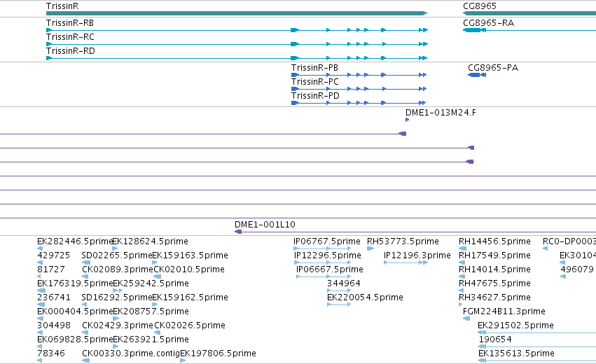596x364 pixels.
Task: Click the dark blue CG8965-PA coding glyph
Action: [477, 75]
